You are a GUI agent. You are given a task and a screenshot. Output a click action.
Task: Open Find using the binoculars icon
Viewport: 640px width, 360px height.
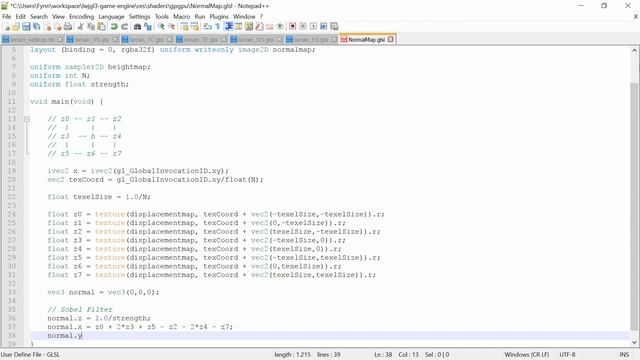click(137, 27)
